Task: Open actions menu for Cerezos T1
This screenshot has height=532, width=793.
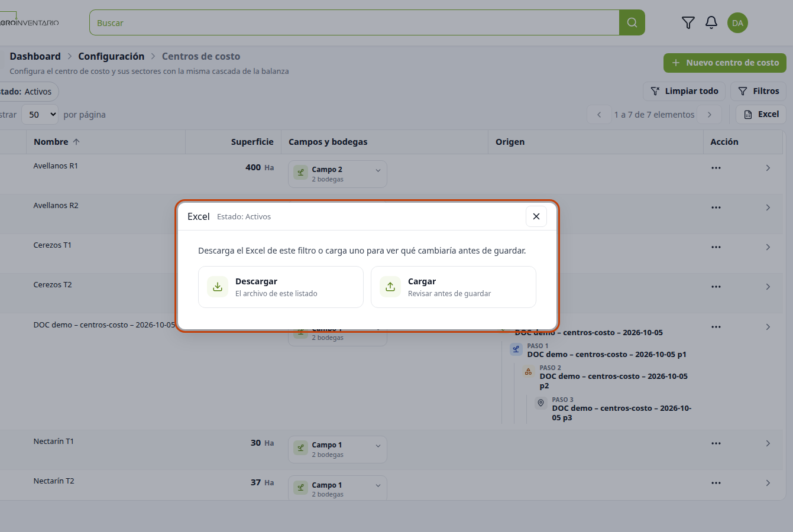Action: pyautogui.click(x=716, y=247)
